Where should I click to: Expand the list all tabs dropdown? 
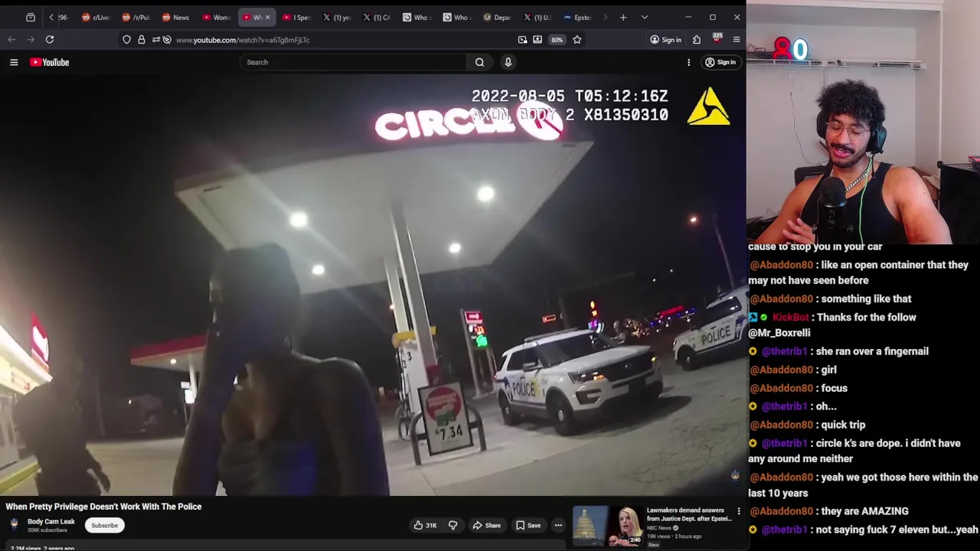point(645,17)
